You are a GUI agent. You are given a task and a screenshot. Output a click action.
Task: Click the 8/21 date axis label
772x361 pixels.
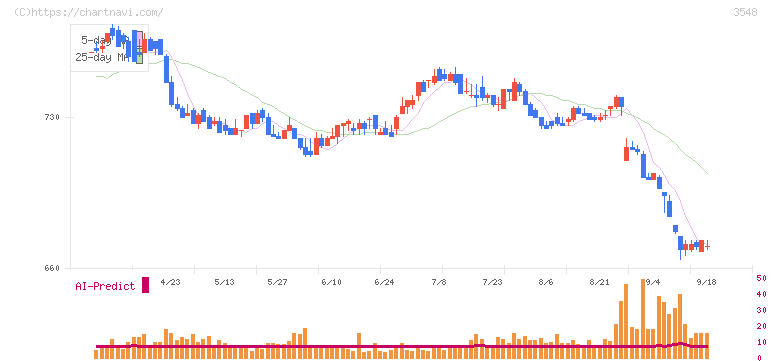[599, 282]
